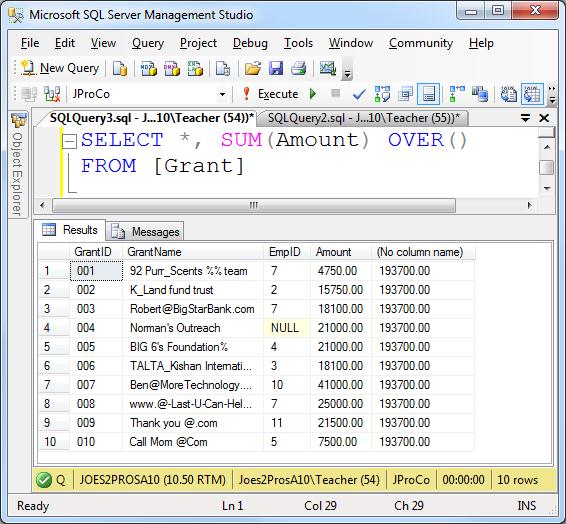Screen dimensions: 566x524
Task: Open the Query menu
Action: tap(148, 43)
